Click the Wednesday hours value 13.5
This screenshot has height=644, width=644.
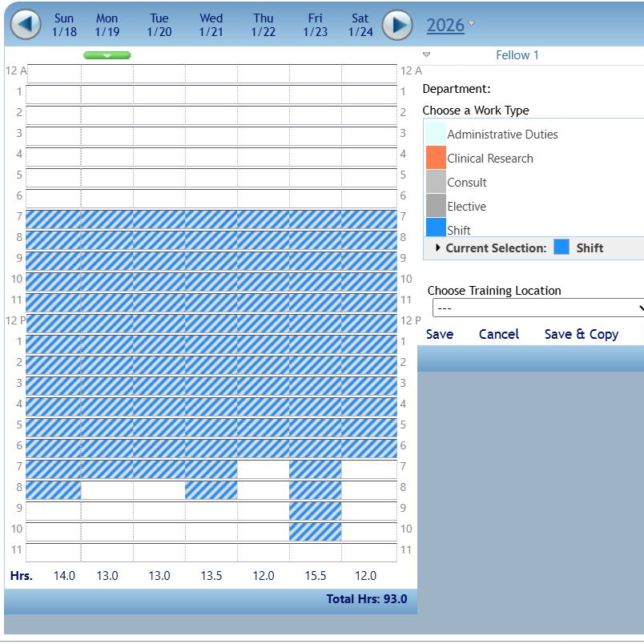point(211,575)
